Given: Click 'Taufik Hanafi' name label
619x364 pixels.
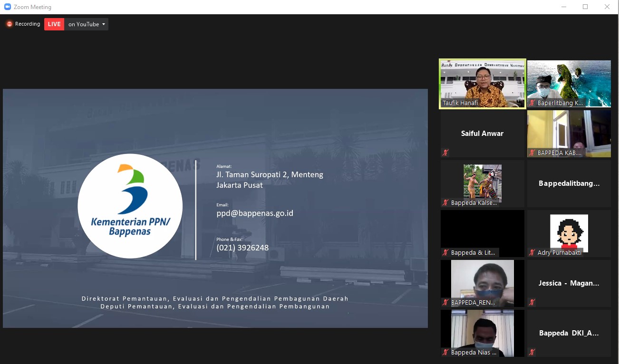Looking at the screenshot, I should [x=460, y=103].
